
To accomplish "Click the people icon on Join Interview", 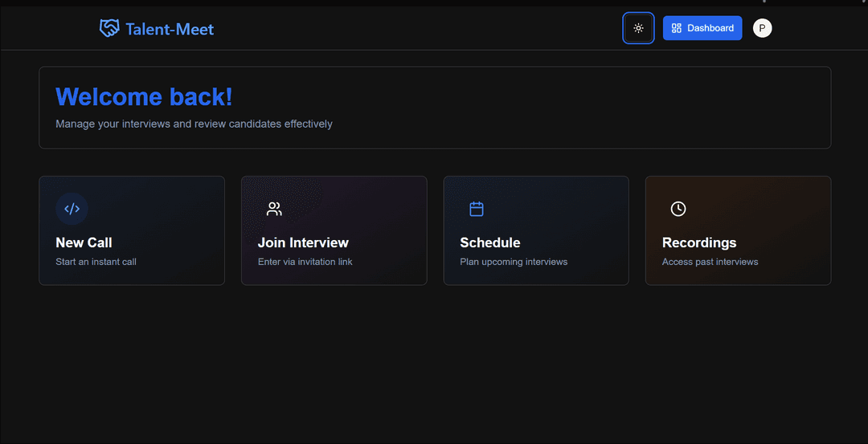I will (x=274, y=209).
